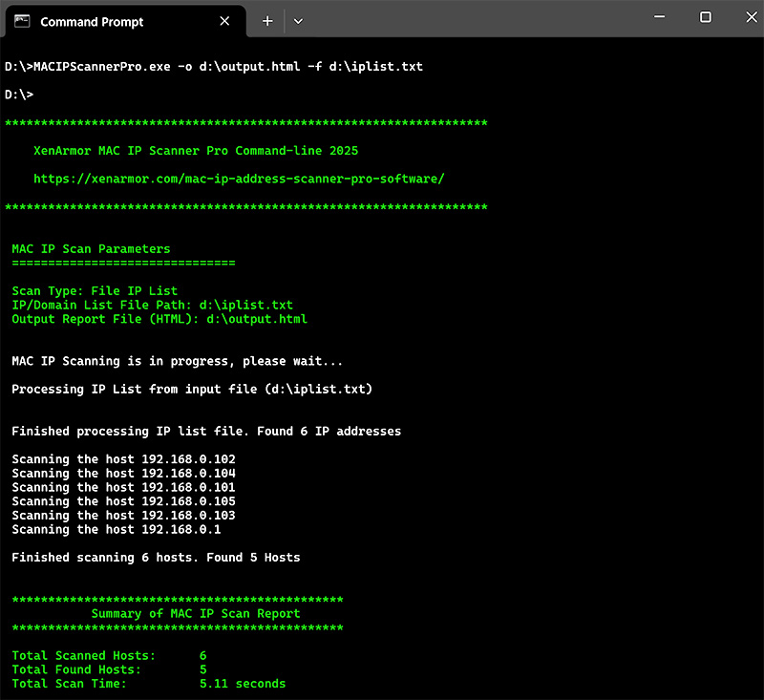Image resolution: width=764 pixels, height=700 pixels.
Task: Click the Processing IP List line
Action: [192, 390]
